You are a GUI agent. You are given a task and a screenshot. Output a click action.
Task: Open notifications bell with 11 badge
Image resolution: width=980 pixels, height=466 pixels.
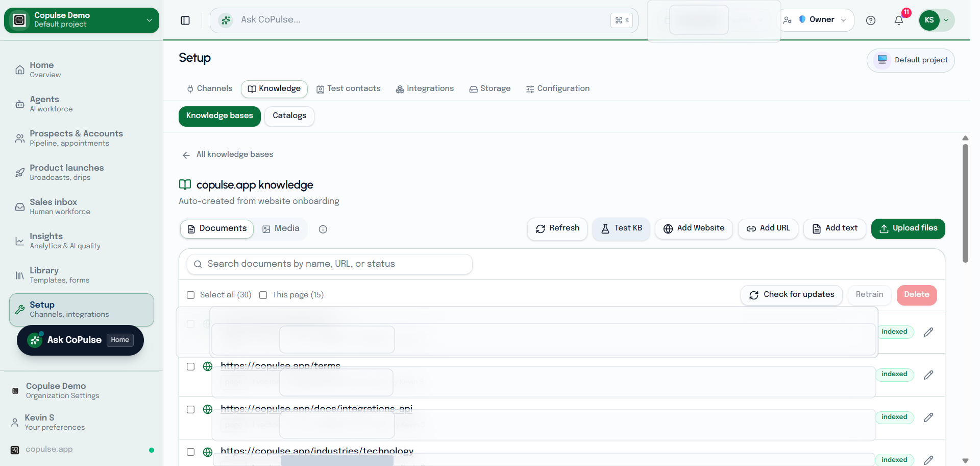(x=899, y=20)
